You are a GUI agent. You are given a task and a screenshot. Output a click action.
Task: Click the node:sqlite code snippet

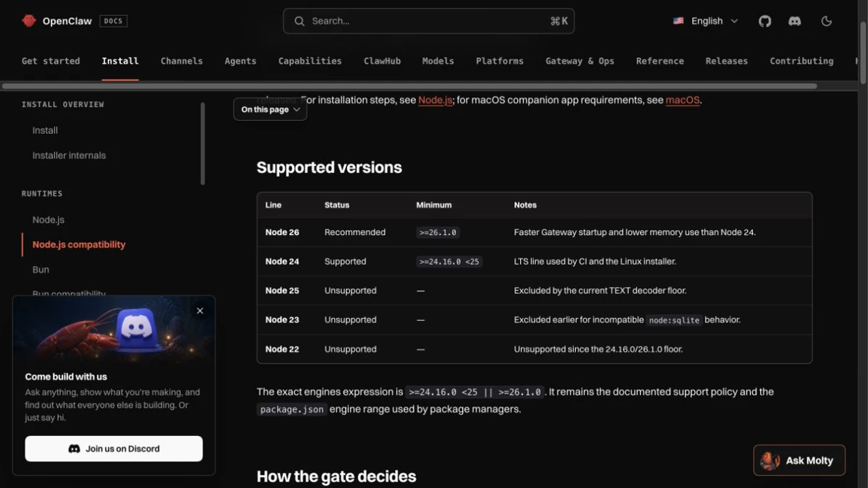pos(673,320)
